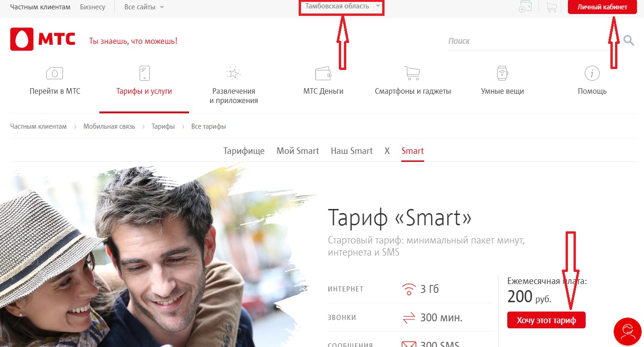Open the Тамбовская область region selector
Screen dimensions: 644x347
pyautogui.click(x=342, y=7)
